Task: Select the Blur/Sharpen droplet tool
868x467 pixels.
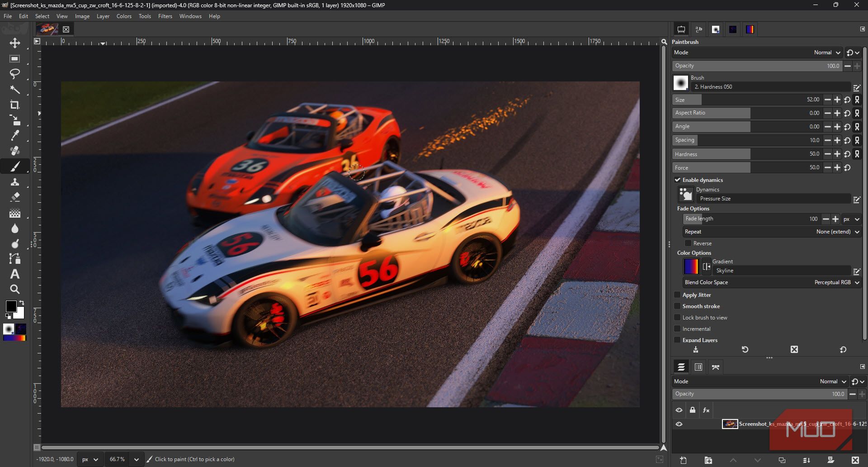Action: [x=15, y=228]
